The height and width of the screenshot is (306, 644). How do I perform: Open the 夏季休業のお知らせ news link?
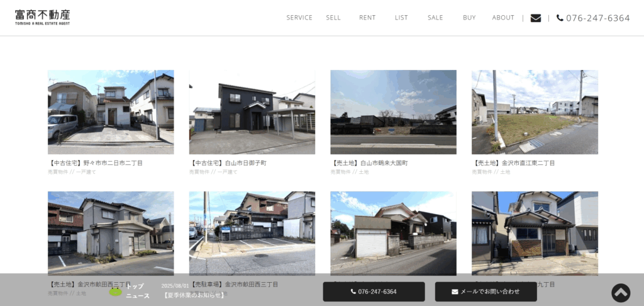pos(194,295)
